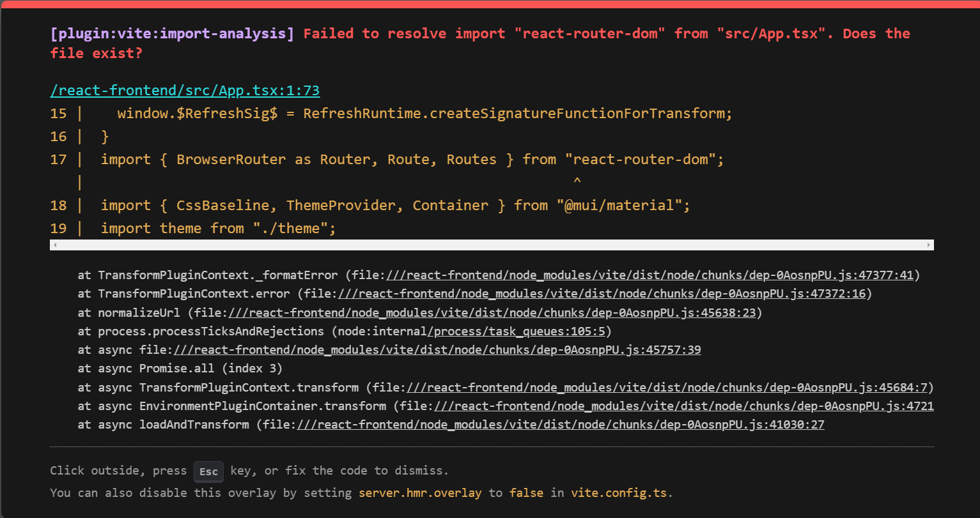Click the 'vite.config.ts' file name text
The image size is (980, 518).
coord(619,493)
